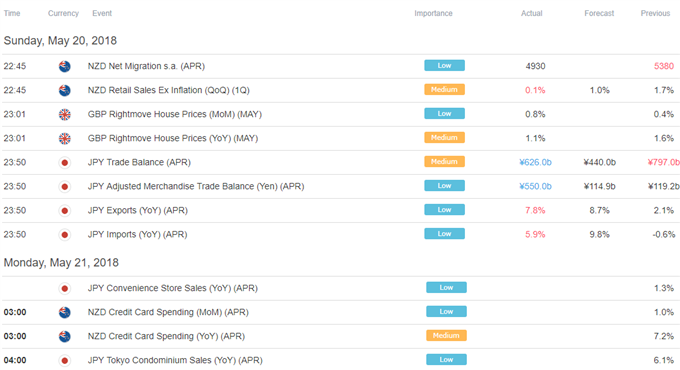Click the Japan flag beside JPY Exports
Screen dimensions: 680x370
(65, 211)
